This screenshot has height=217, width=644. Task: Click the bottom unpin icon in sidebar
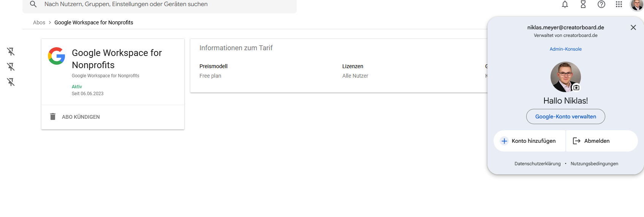(11, 82)
